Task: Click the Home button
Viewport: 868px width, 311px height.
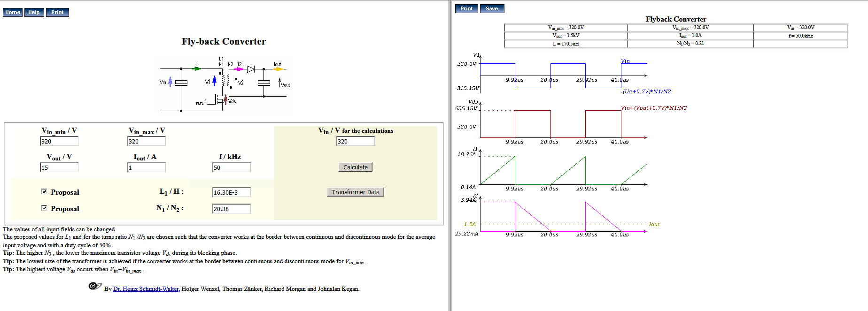Action: (x=13, y=12)
